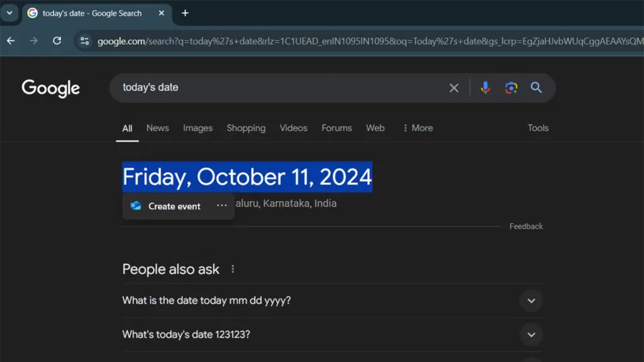Open the More search filters menu
The image size is (644, 362).
click(418, 128)
